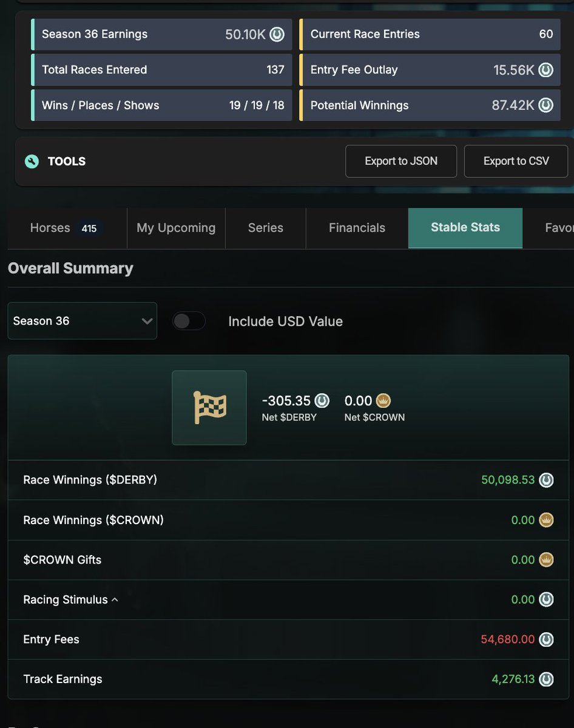Open the Season 36 dropdown
This screenshot has width=574, height=728.
(83, 321)
